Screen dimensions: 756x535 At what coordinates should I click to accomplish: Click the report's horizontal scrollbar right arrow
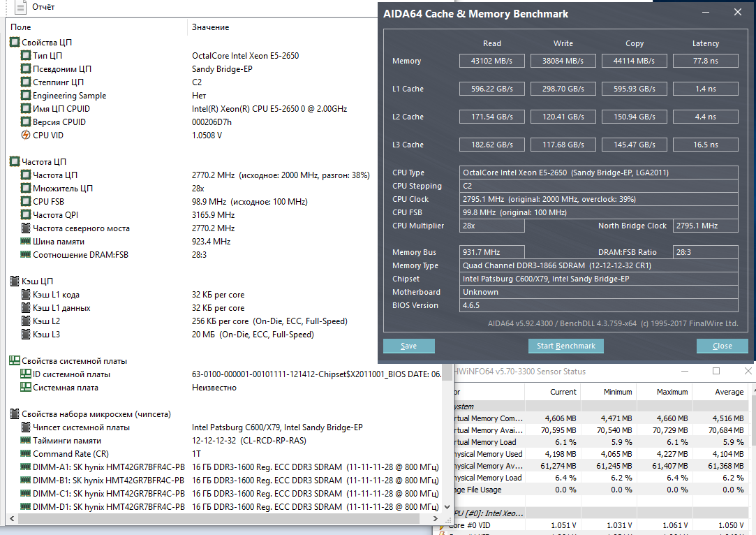click(436, 519)
